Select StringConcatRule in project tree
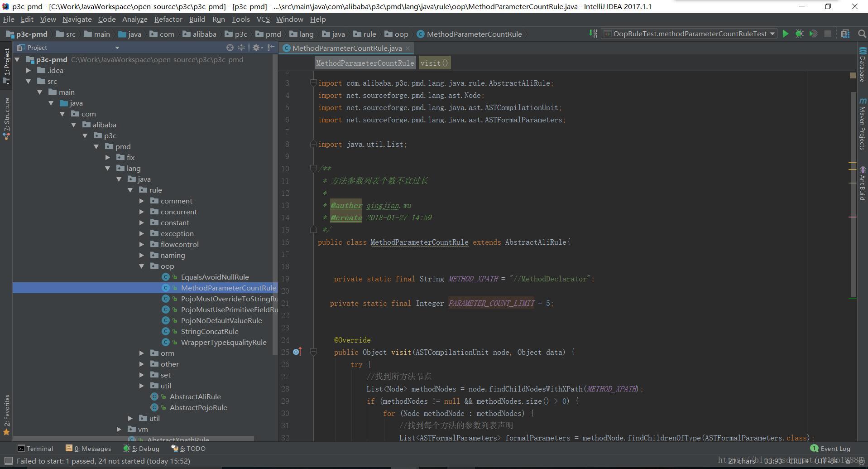Viewport: 868px width, 469px height. click(x=210, y=331)
